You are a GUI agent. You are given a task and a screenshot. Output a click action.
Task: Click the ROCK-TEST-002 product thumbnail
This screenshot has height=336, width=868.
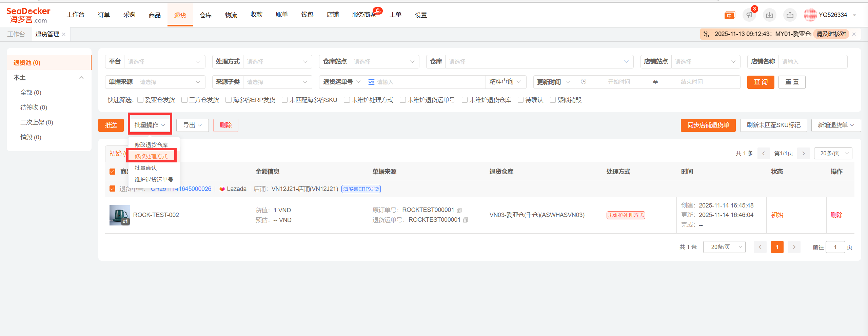coord(119,215)
